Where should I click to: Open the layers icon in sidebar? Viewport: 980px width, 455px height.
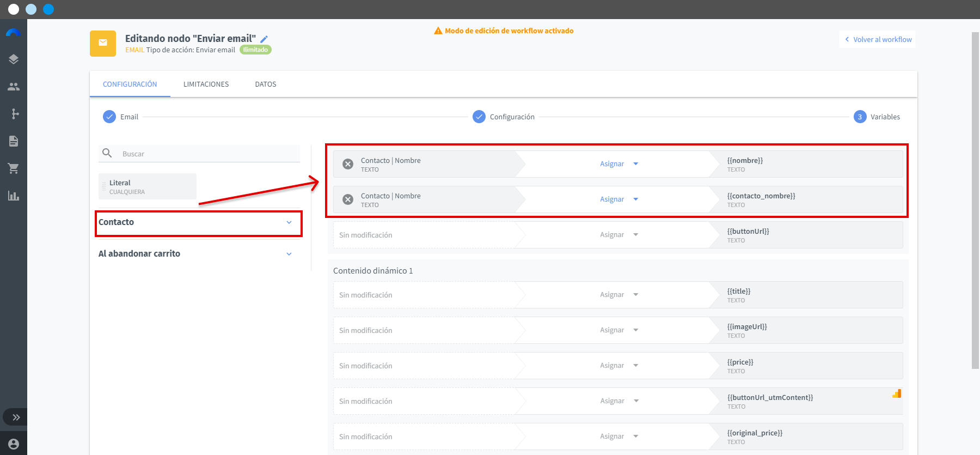pos(14,59)
